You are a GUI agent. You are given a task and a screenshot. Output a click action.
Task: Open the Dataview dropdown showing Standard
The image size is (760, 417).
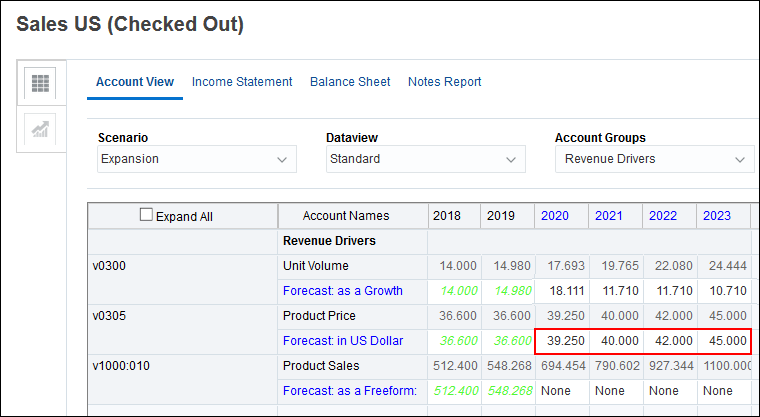click(426, 159)
